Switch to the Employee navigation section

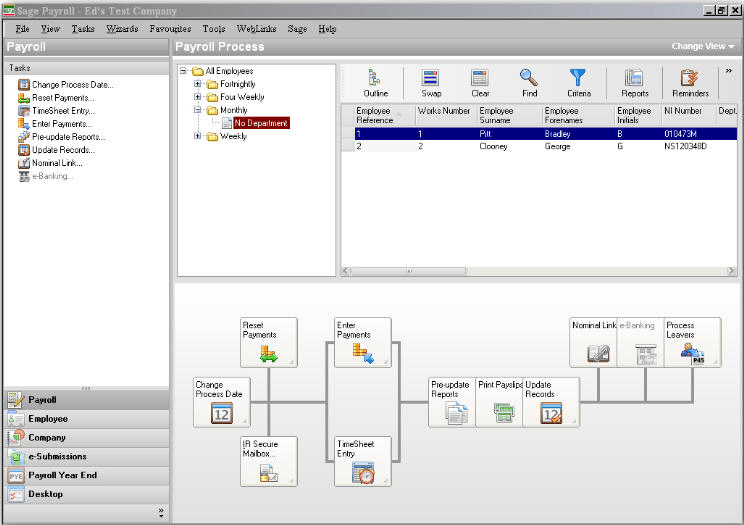[x=48, y=419]
